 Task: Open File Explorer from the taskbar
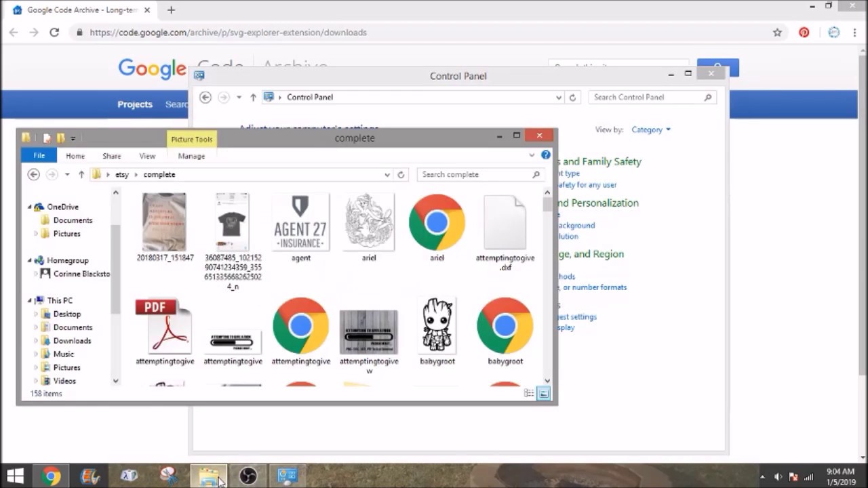click(x=208, y=476)
